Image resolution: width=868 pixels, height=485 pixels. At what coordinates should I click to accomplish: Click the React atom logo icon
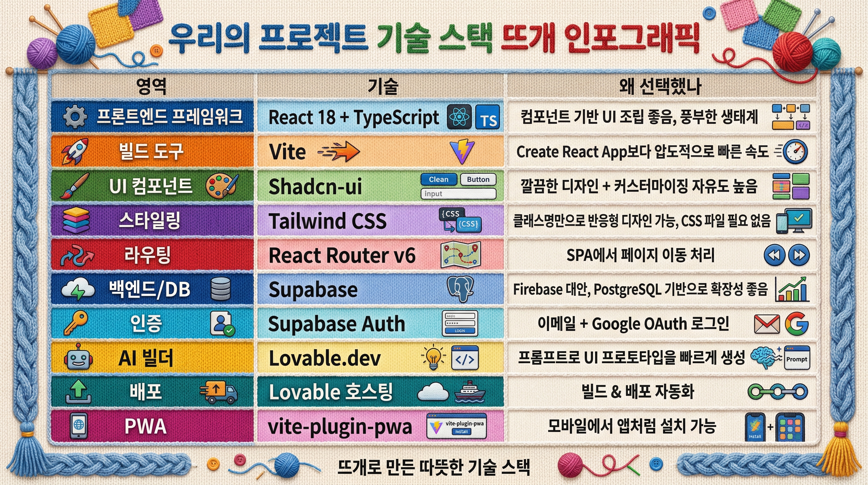pos(459,117)
